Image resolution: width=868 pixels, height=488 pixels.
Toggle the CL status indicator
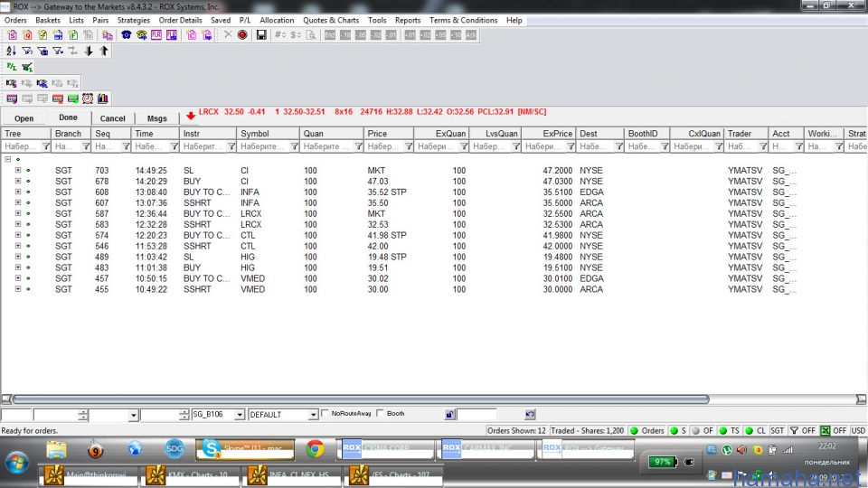click(756, 430)
